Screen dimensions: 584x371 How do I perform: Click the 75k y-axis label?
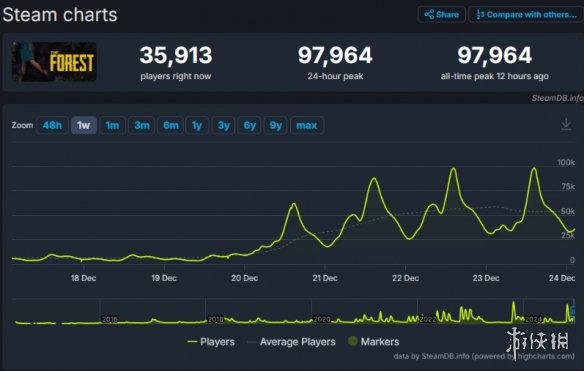(568, 187)
